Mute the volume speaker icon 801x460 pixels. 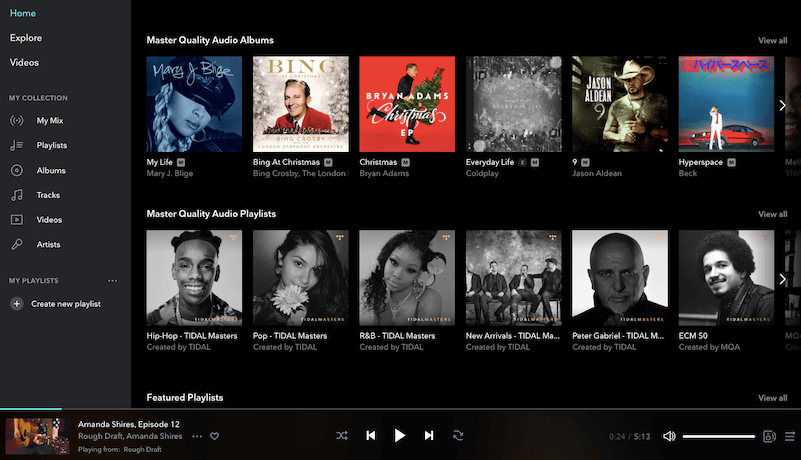(x=669, y=436)
